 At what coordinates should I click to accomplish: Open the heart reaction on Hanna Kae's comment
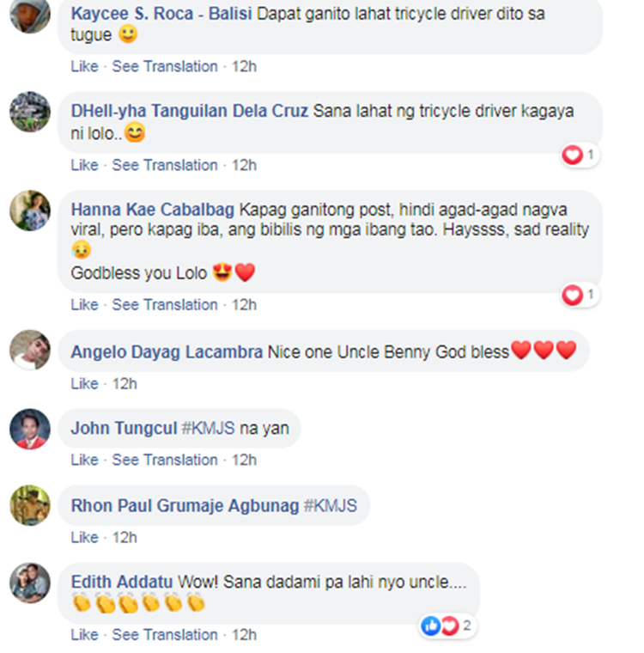coord(580,296)
